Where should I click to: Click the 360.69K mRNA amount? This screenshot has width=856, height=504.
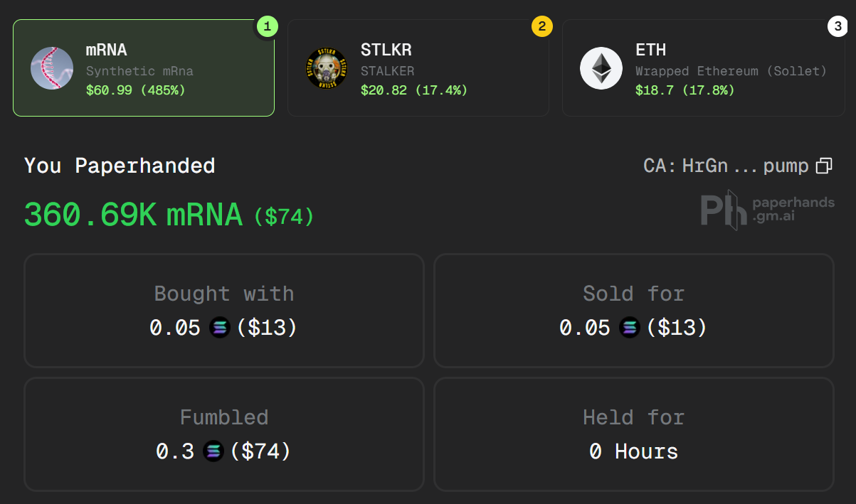click(133, 215)
